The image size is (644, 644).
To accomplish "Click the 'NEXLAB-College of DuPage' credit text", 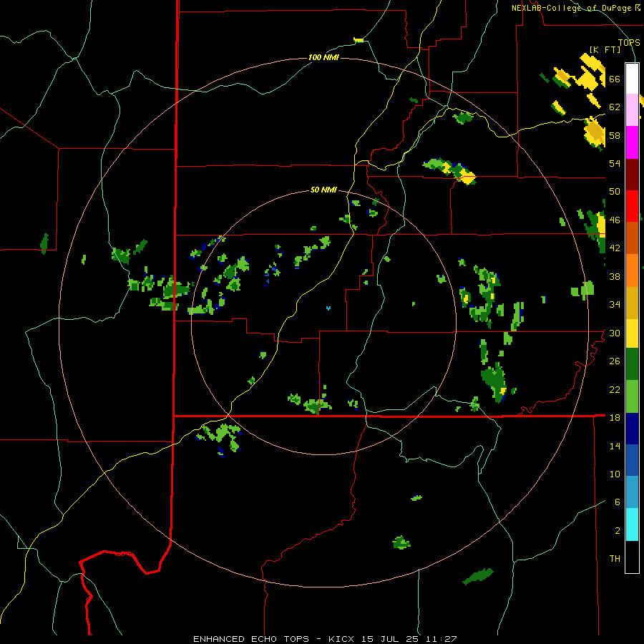I will (572, 8).
